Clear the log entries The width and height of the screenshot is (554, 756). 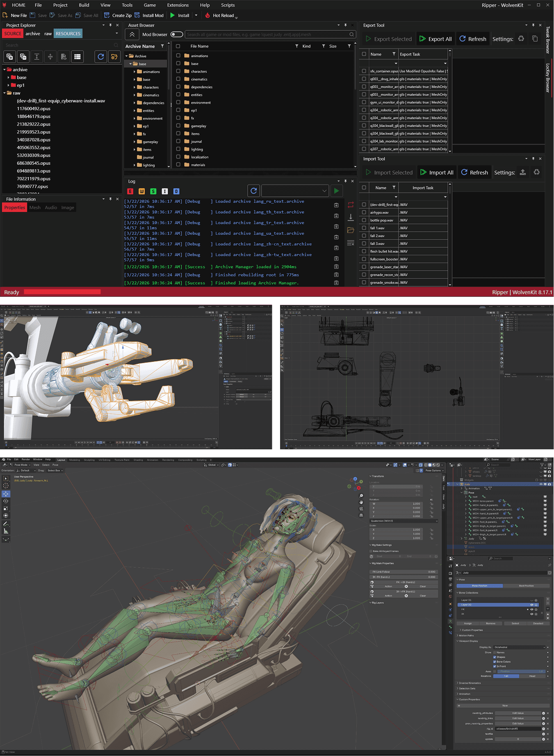pyautogui.click(x=351, y=243)
